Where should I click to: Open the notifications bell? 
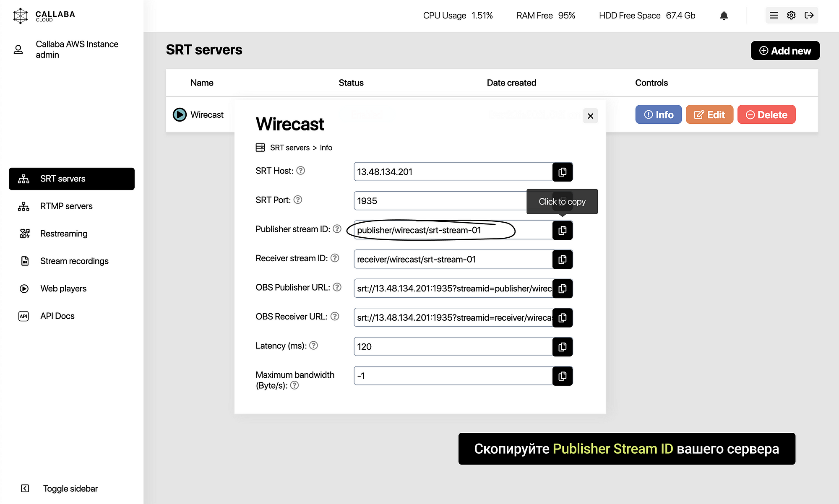724,16
